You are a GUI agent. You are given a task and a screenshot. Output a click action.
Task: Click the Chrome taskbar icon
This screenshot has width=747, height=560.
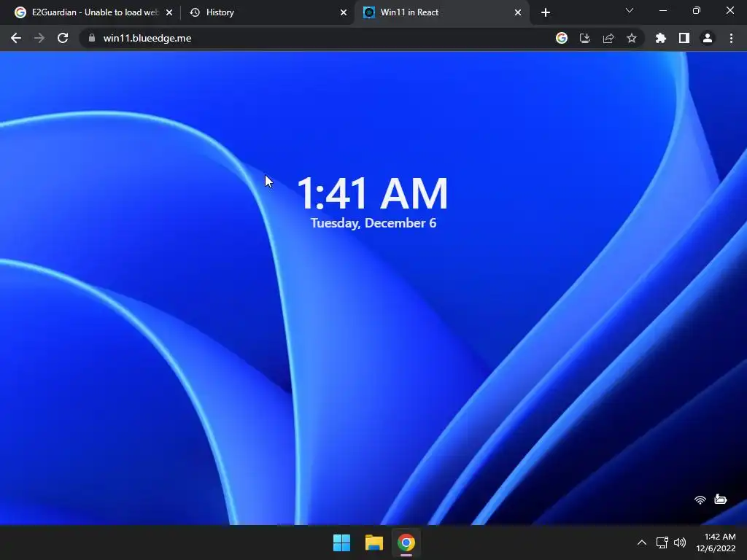[x=406, y=542]
